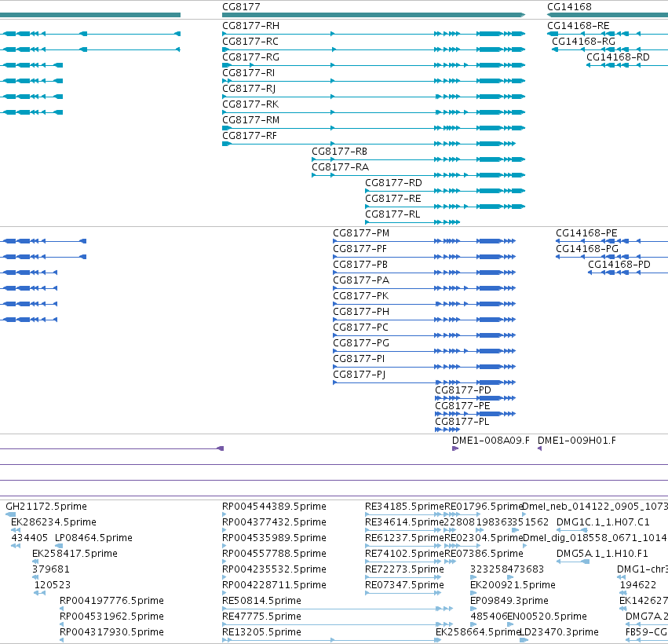The width and height of the screenshot is (668, 644).
Task: Choose the CG8177-PA polypeptide
Action: point(361,280)
